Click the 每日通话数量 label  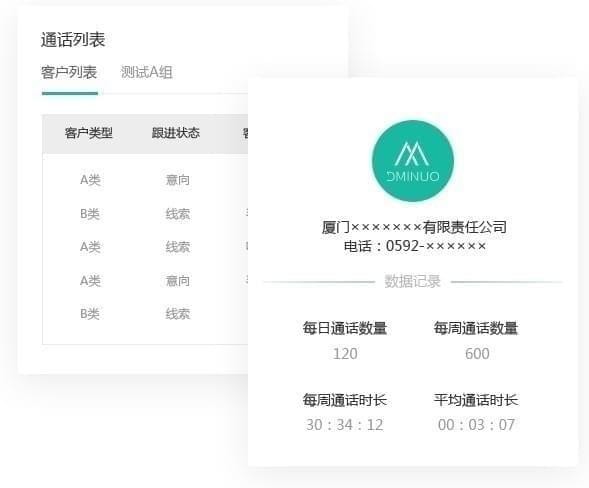tap(345, 328)
